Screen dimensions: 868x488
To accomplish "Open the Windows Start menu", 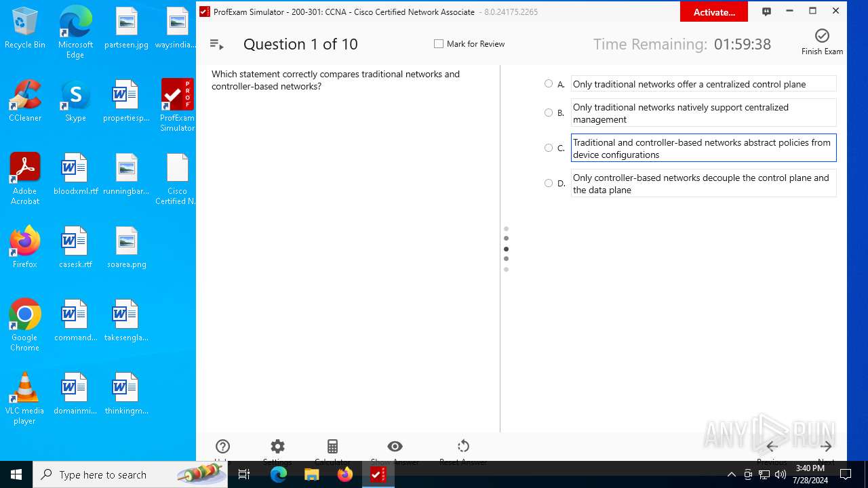I will click(x=16, y=474).
